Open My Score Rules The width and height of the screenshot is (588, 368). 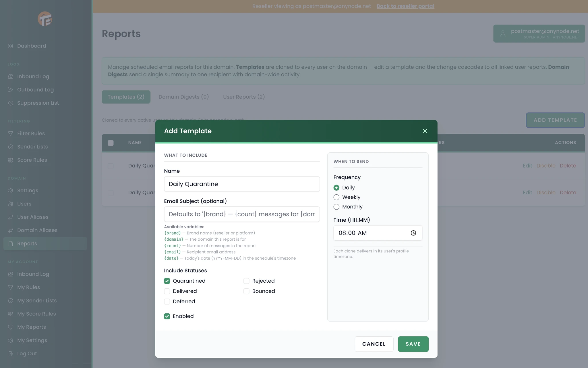coord(36,314)
